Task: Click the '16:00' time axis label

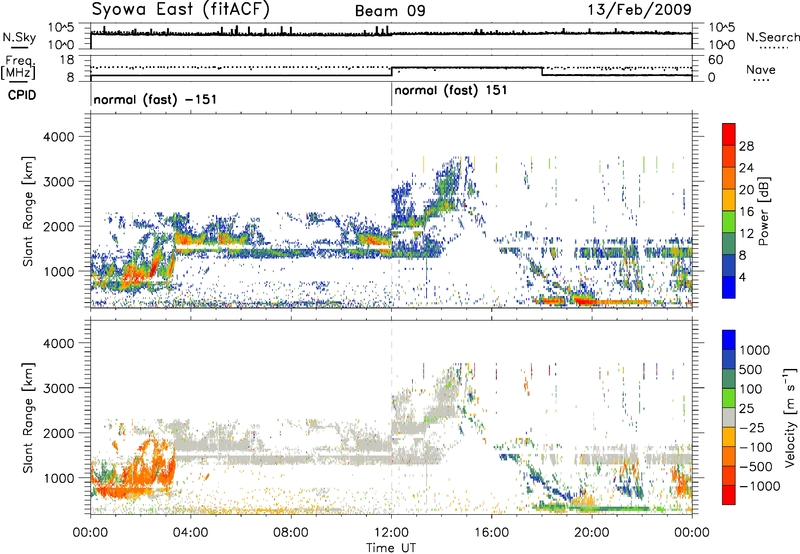Action: click(x=491, y=533)
